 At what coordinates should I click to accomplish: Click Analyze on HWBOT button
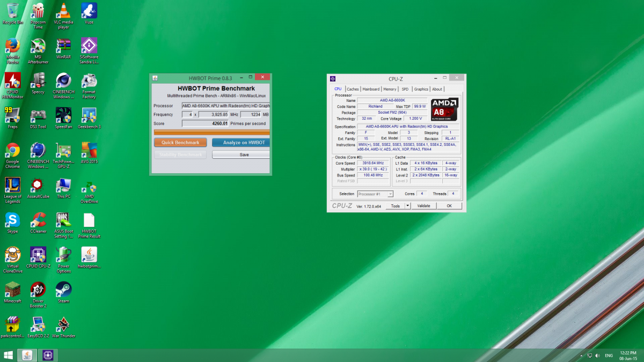click(241, 143)
